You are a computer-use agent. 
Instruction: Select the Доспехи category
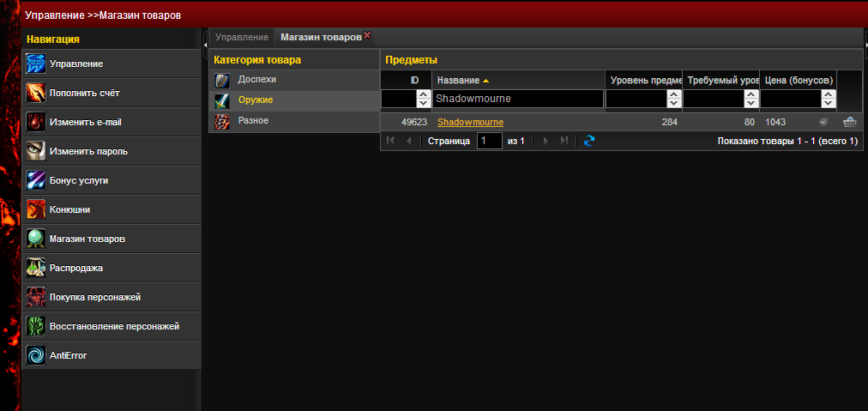tap(294, 80)
